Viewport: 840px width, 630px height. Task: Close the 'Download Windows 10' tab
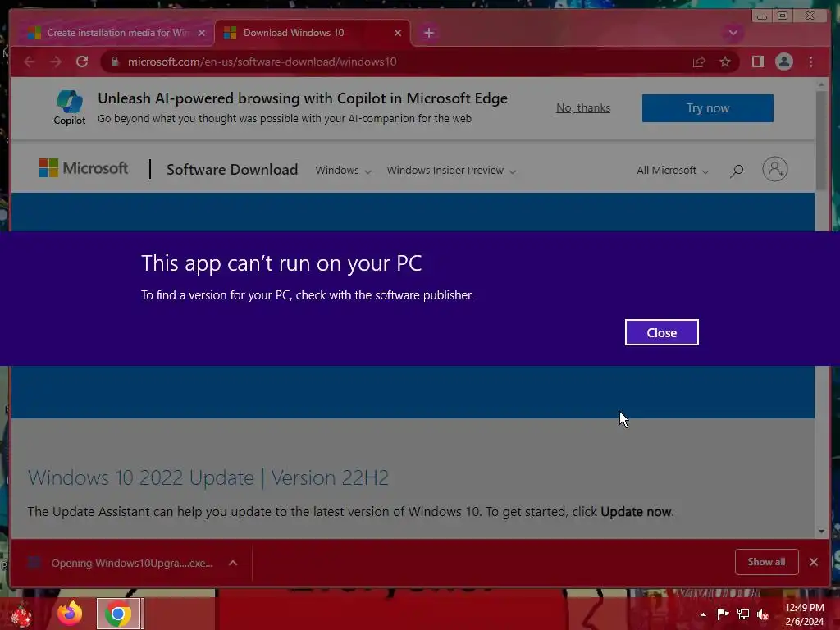click(398, 33)
